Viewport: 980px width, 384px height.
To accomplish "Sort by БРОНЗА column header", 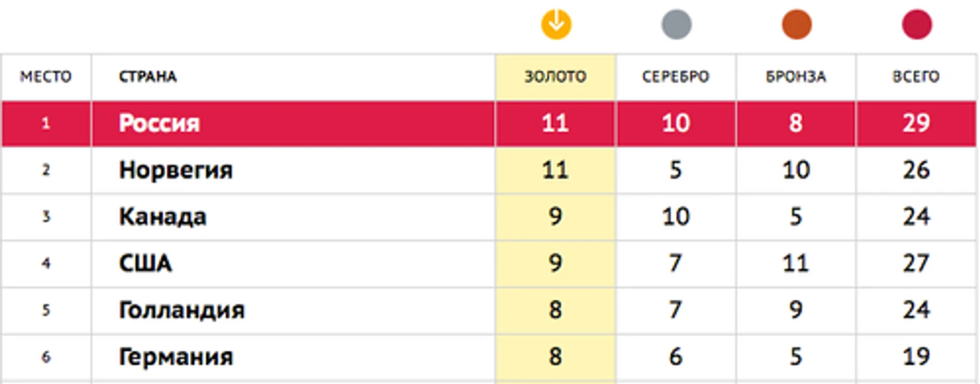I will click(x=795, y=77).
